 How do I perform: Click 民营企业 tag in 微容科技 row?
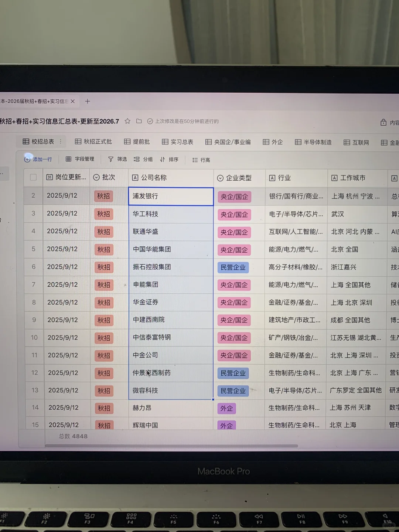click(233, 391)
